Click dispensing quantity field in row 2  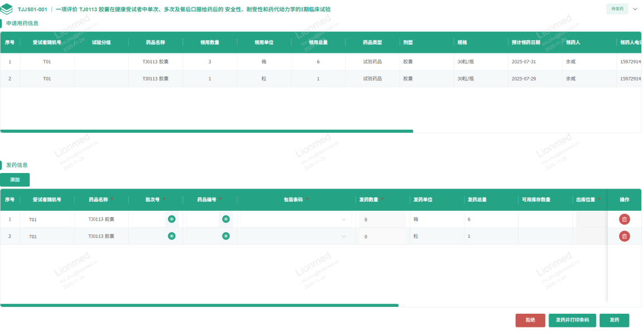point(382,237)
